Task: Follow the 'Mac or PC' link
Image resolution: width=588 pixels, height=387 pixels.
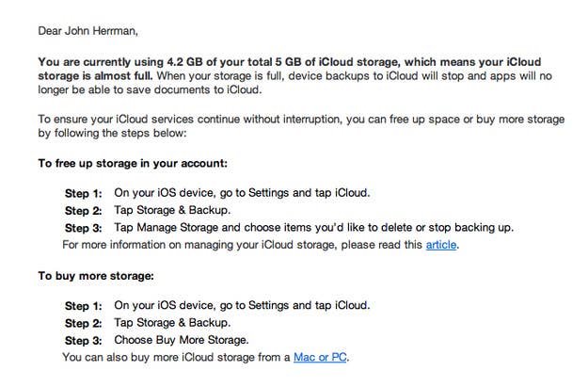Action: click(x=320, y=357)
